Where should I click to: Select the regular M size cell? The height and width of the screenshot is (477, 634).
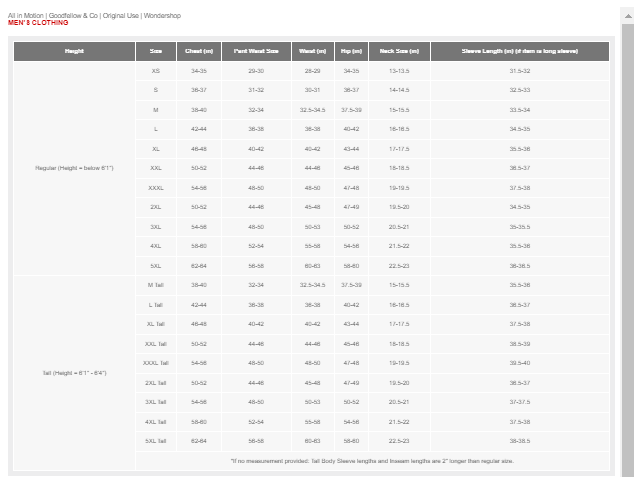156,110
